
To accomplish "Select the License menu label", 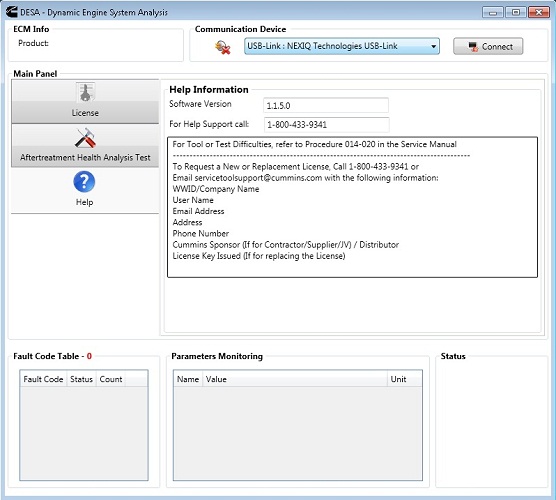I will (85, 113).
